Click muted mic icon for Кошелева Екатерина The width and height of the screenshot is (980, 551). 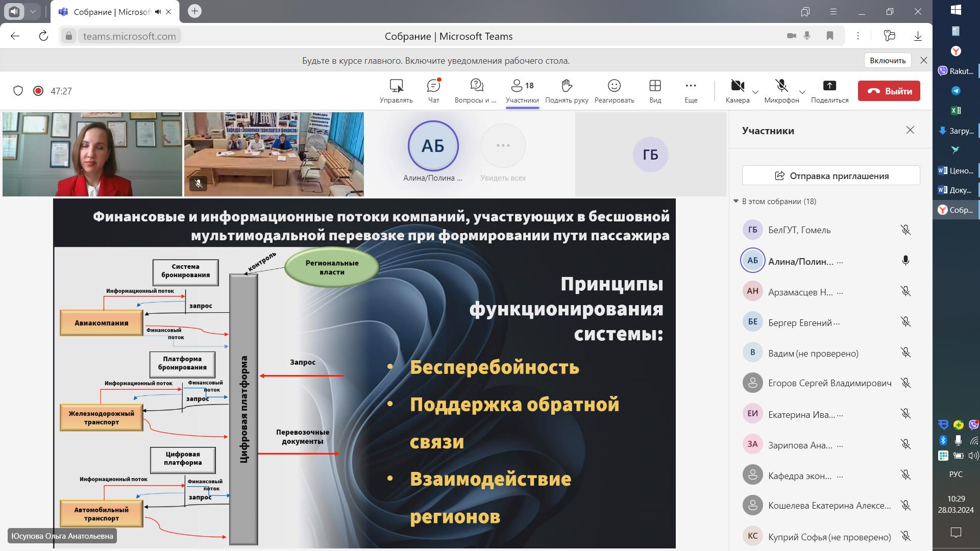(x=905, y=506)
